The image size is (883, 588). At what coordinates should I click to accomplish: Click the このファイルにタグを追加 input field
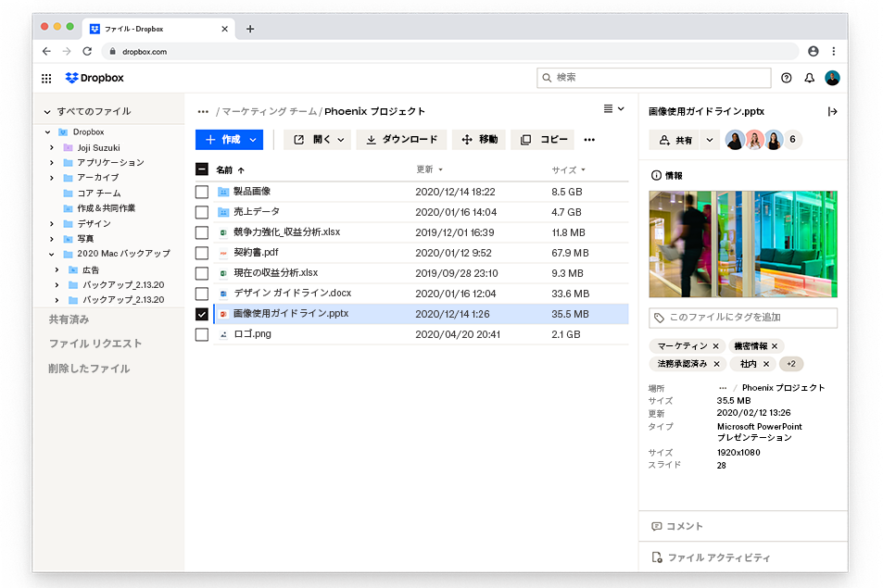[x=742, y=318]
